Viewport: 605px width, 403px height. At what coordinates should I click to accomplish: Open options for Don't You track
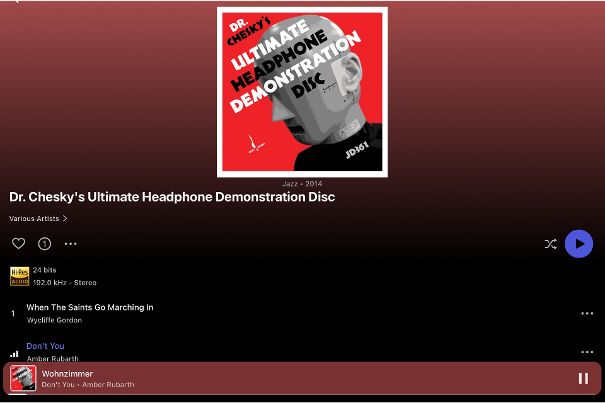pyautogui.click(x=587, y=352)
